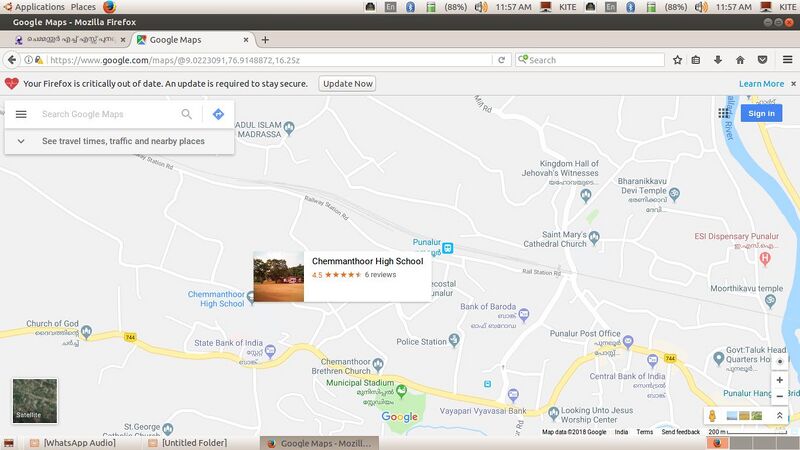Open Google apps grid icon
Viewport: 800px width, 450px height.
(x=723, y=113)
